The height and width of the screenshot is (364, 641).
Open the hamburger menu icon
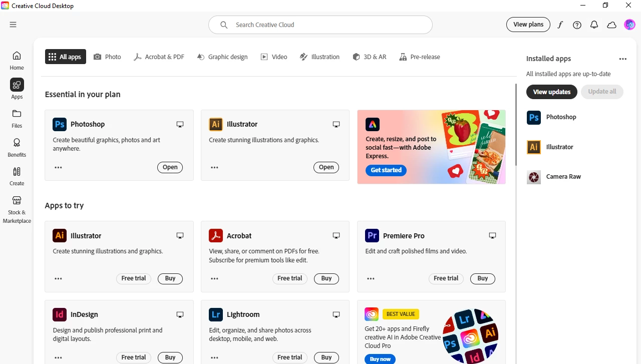point(13,25)
